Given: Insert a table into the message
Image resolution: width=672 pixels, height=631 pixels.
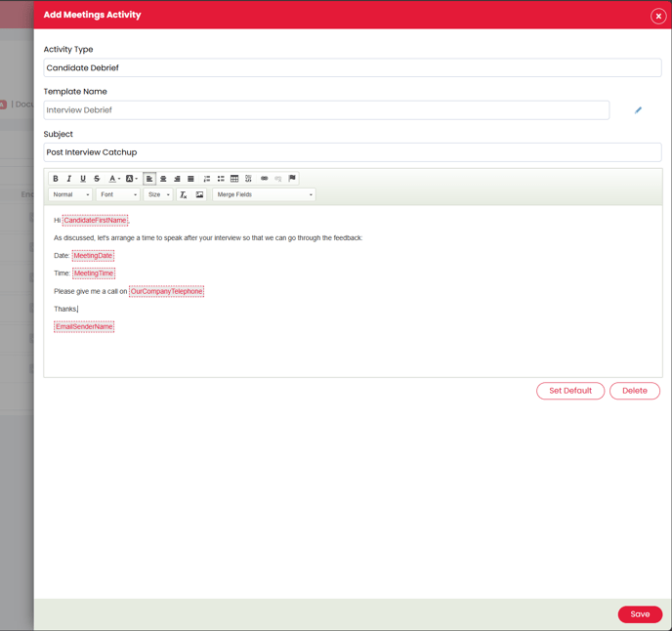Looking at the screenshot, I should point(234,179).
